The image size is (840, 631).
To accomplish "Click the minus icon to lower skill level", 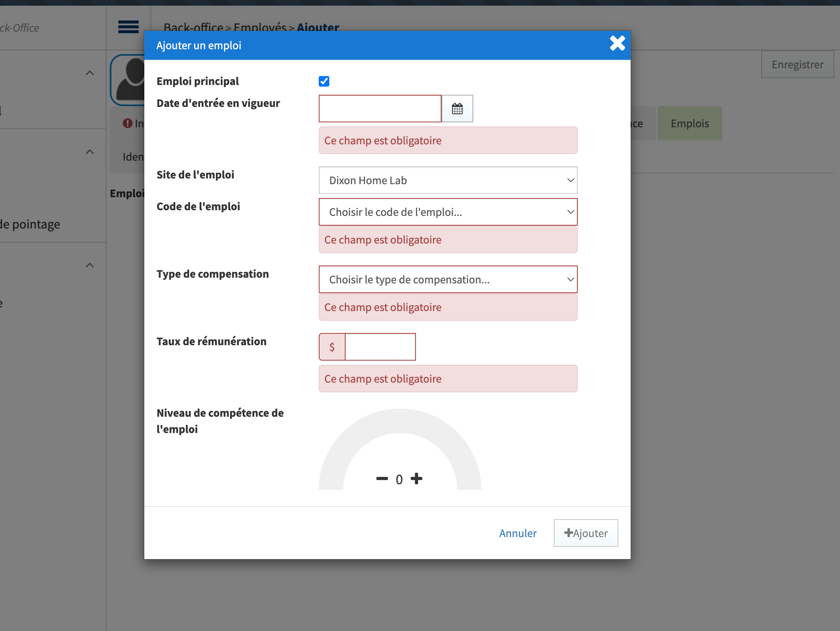I will point(381,479).
